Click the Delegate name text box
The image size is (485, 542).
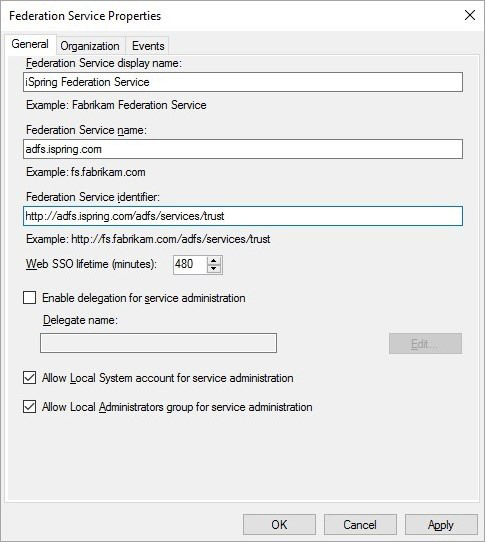pyautogui.click(x=158, y=343)
